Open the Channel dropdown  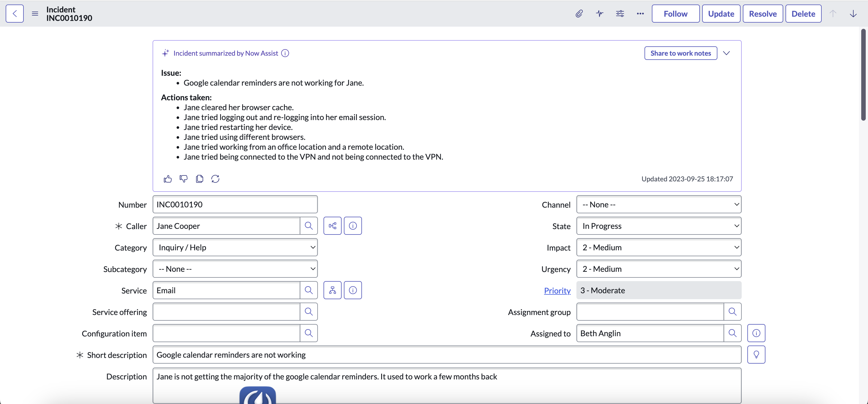(659, 205)
